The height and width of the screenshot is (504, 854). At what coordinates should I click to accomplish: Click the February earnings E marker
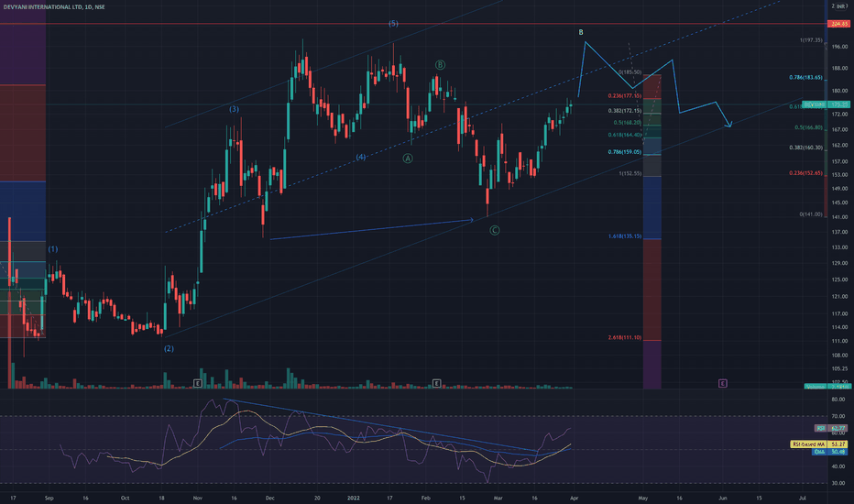click(436, 384)
